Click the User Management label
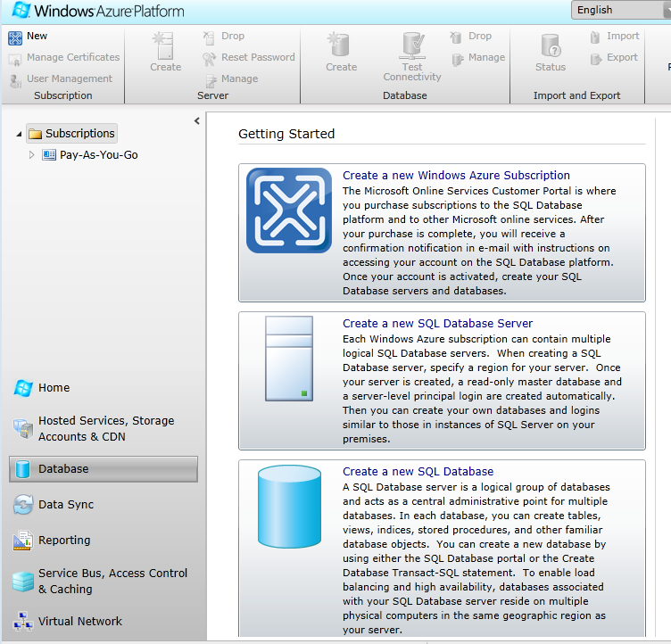Image resolution: width=671 pixels, height=644 pixels. click(x=70, y=78)
